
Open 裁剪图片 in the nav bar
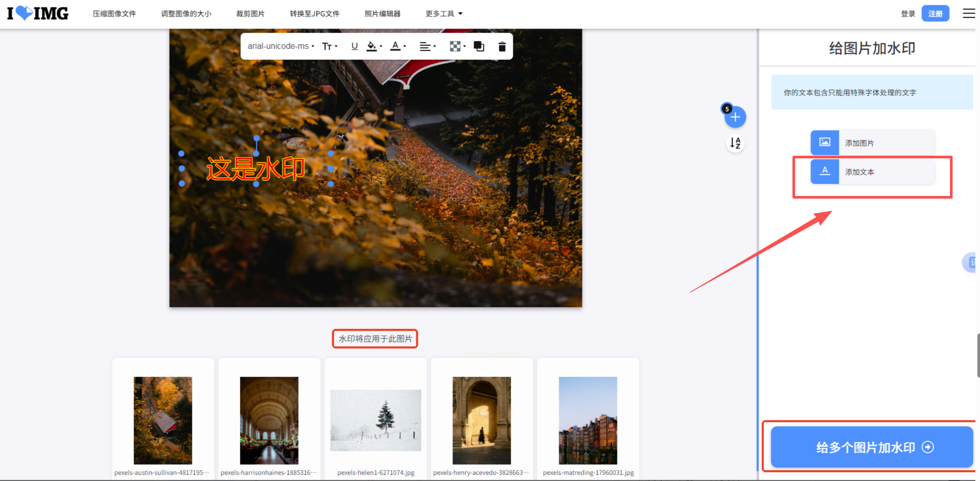[x=250, y=14]
